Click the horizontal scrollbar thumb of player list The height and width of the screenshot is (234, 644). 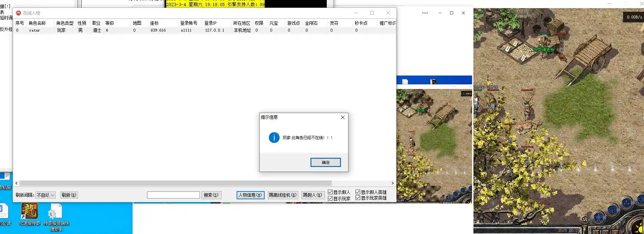[175, 183]
